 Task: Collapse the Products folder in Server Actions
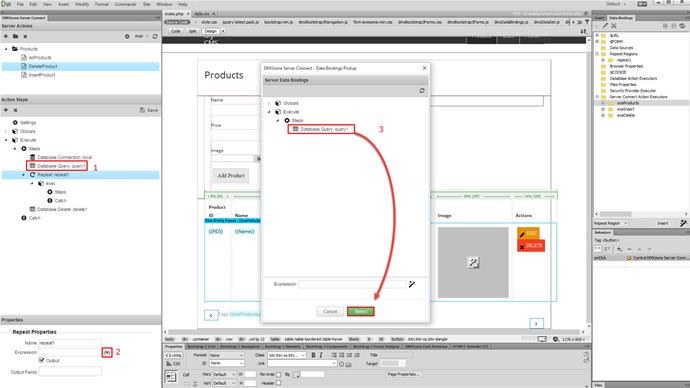pyautogui.click(x=6, y=49)
